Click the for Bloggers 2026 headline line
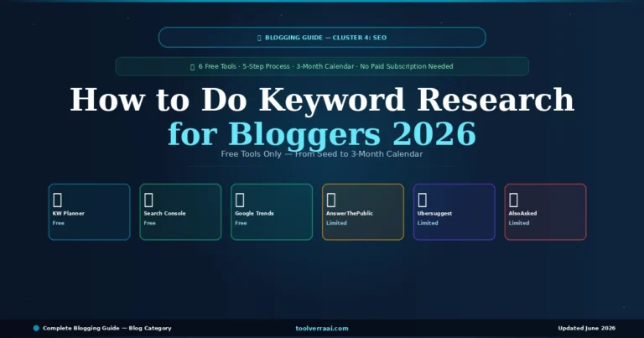The image size is (644, 338). pyautogui.click(x=322, y=133)
